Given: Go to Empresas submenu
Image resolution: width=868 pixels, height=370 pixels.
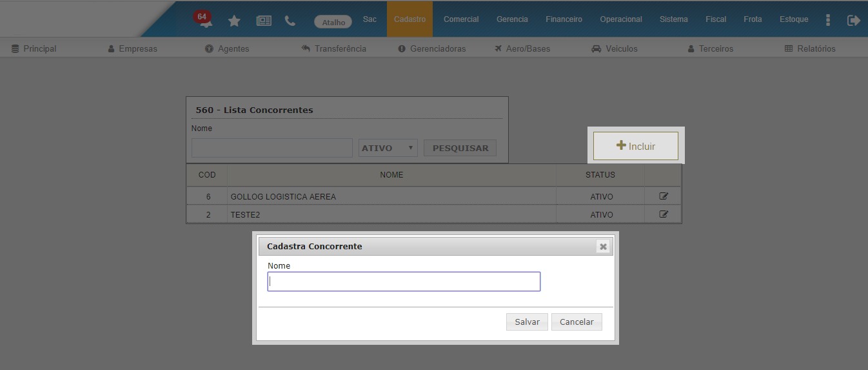Looking at the screenshot, I should pos(132,48).
